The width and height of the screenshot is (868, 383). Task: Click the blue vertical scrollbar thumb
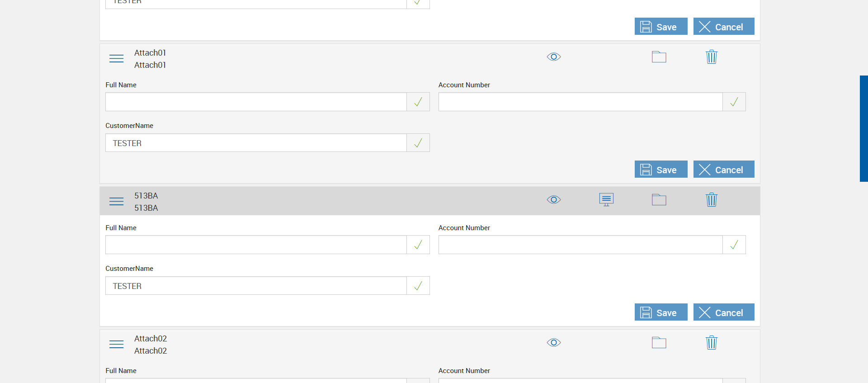[x=863, y=128]
